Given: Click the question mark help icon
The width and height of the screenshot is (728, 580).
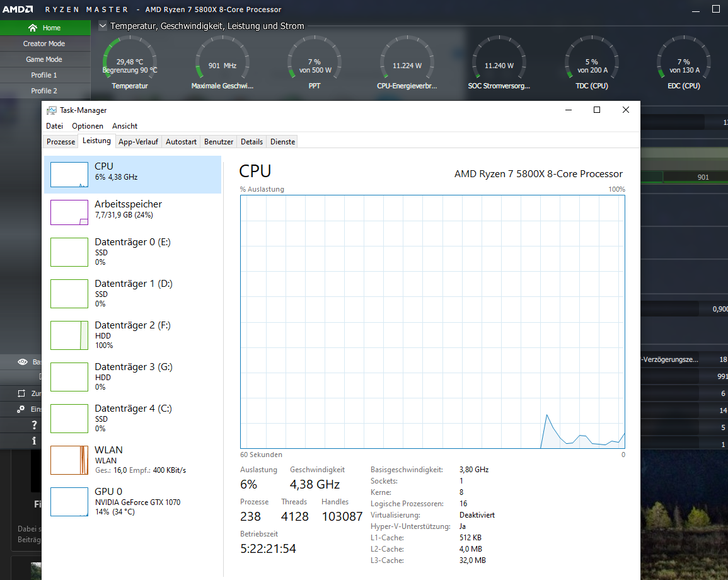Looking at the screenshot, I should [34, 425].
